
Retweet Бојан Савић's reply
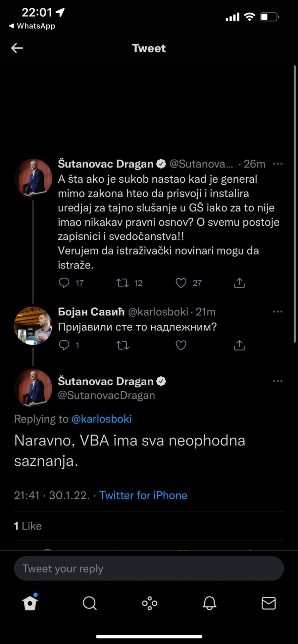tap(123, 345)
